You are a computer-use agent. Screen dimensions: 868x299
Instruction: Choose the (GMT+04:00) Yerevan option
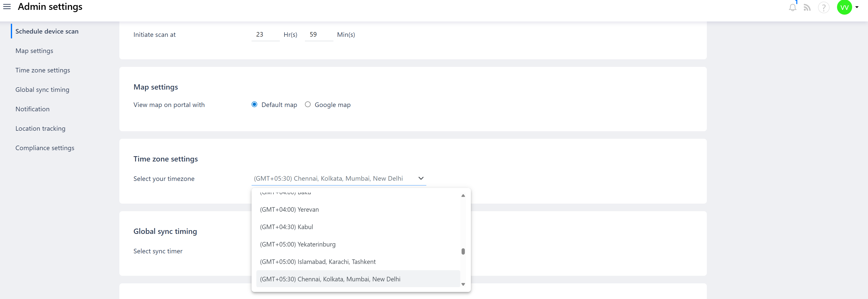289,209
